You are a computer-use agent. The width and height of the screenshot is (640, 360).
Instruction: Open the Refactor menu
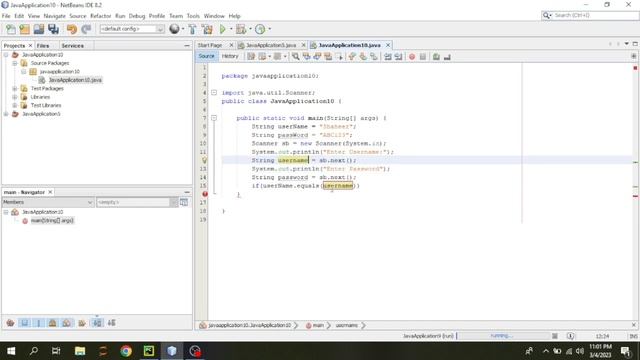(100, 16)
